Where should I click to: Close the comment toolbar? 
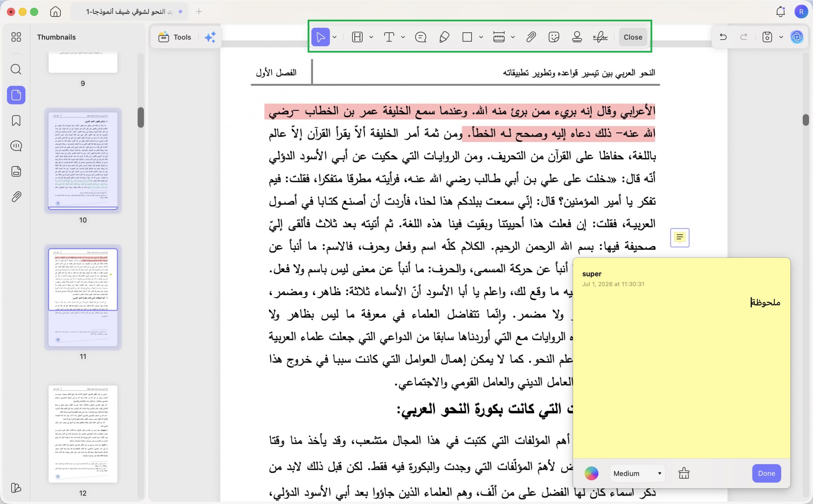pos(633,37)
